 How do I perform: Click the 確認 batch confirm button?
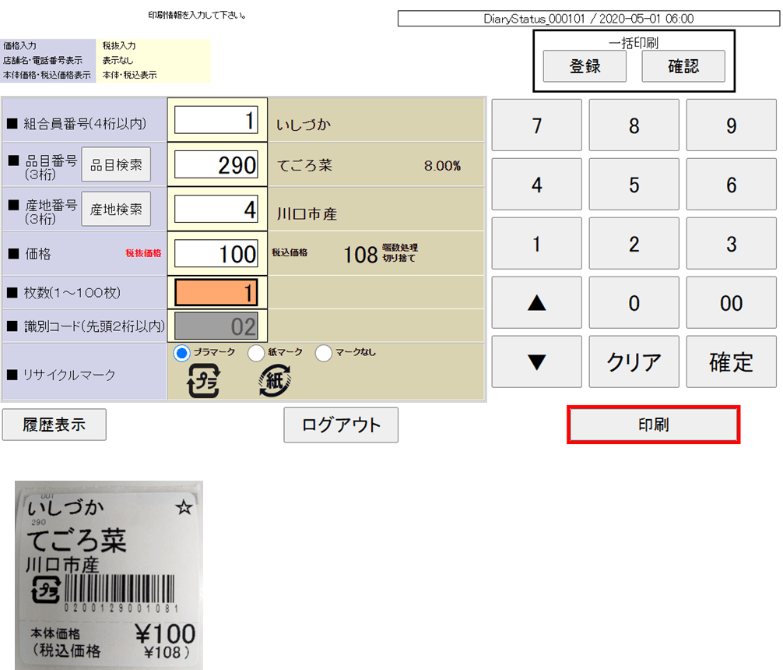click(683, 66)
